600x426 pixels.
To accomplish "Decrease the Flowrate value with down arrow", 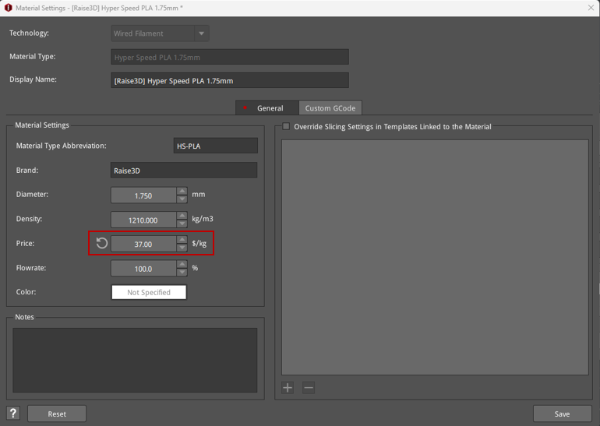I will (181, 272).
